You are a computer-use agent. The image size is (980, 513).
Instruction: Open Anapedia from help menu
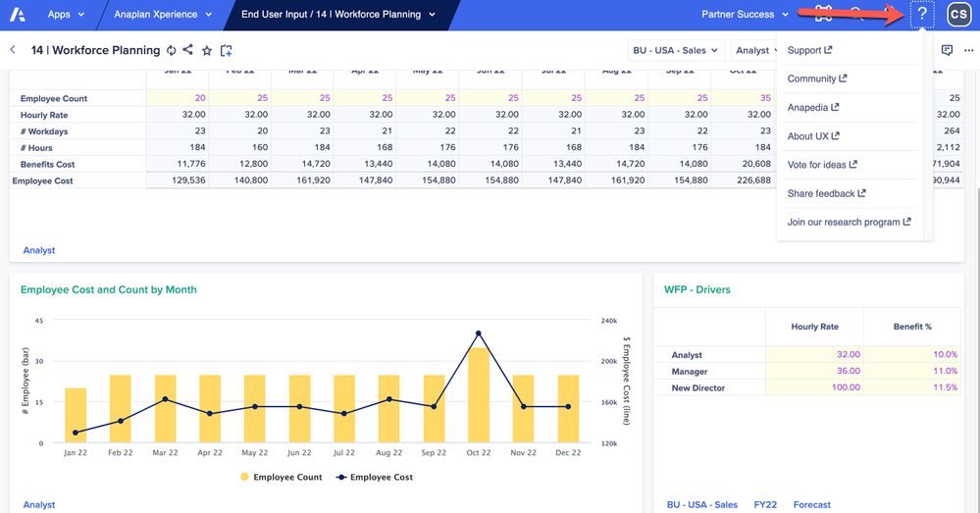coord(813,108)
